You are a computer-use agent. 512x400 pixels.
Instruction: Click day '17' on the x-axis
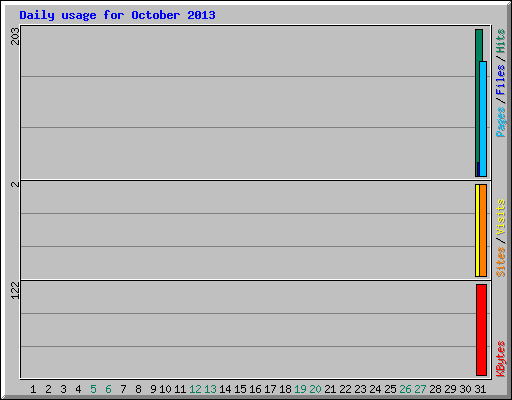(270, 389)
